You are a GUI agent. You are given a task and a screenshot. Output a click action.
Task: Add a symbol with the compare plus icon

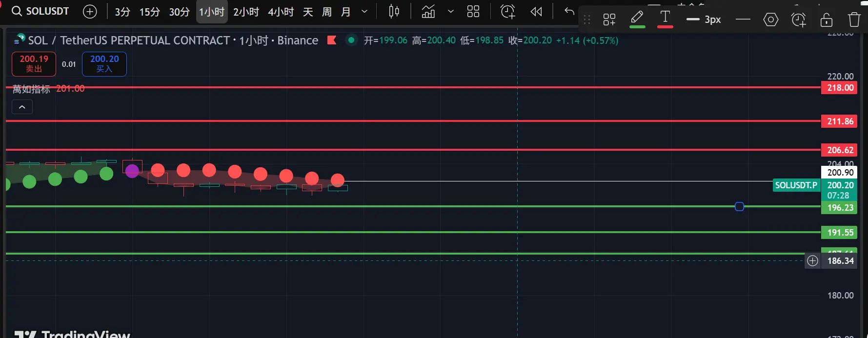pyautogui.click(x=90, y=11)
